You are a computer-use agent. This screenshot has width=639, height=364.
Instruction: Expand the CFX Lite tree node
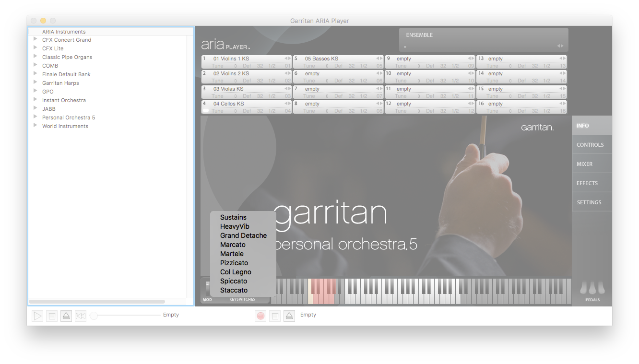click(x=35, y=48)
